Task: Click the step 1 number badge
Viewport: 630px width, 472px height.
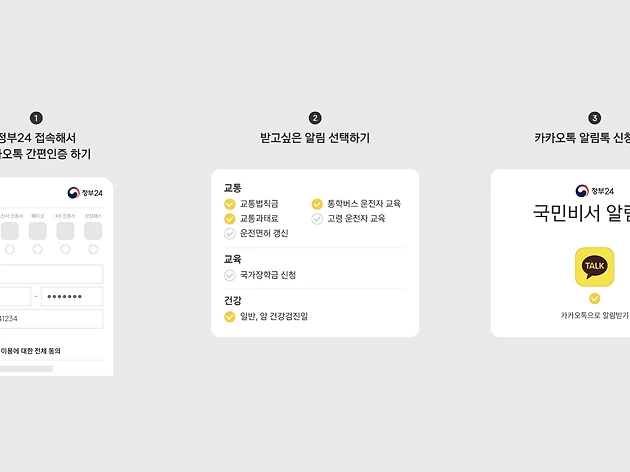Action: (x=36, y=118)
